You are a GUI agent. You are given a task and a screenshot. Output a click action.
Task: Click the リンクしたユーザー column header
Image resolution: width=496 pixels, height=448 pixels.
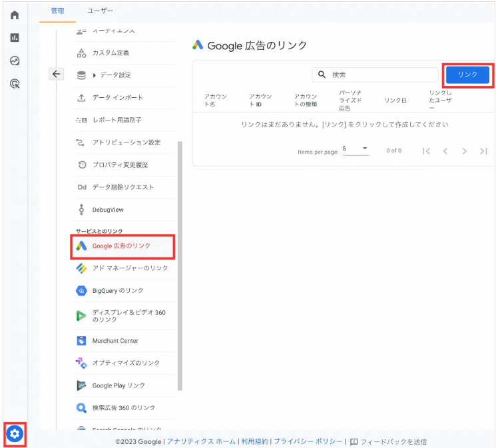click(x=440, y=101)
